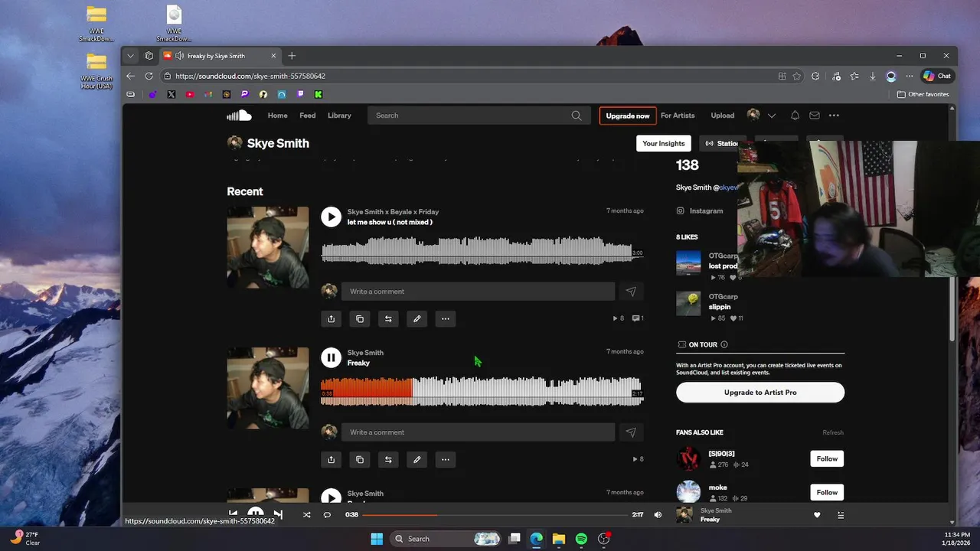The height and width of the screenshot is (551, 980).
Task: Repost the 'let me show u' track
Action: pyautogui.click(x=388, y=318)
